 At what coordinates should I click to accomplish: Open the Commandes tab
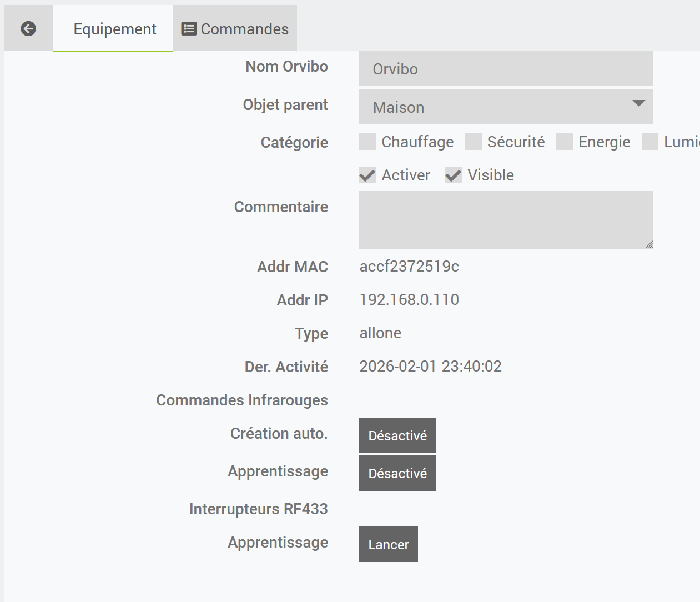click(x=235, y=29)
